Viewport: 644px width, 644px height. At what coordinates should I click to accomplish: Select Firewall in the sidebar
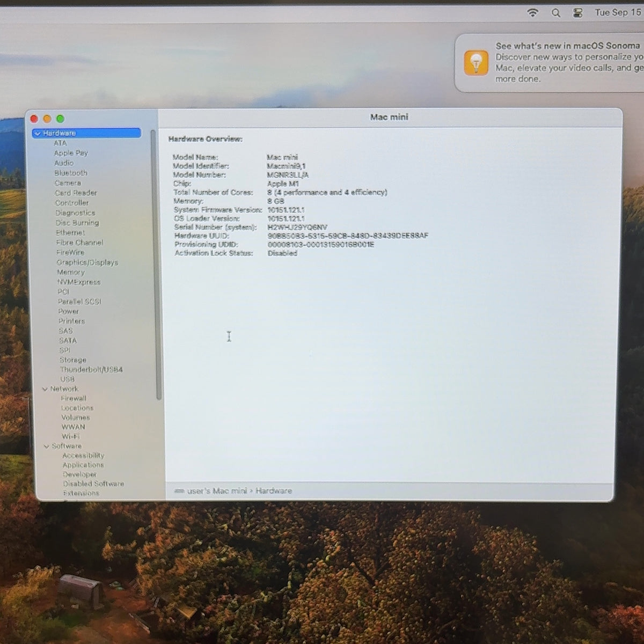click(x=74, y=399)
